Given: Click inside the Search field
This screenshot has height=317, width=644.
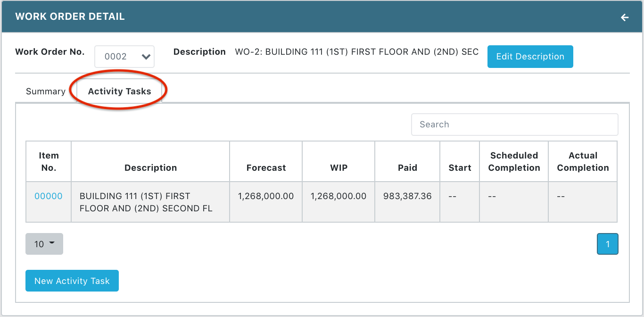Looking at the screenshot, I should click(x=514, y=124).
